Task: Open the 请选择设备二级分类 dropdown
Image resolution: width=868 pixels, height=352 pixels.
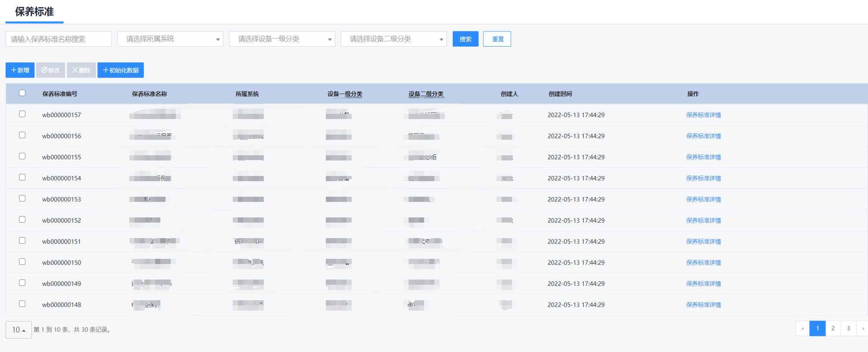Action: pyautogui.click(x=394, y=39)
